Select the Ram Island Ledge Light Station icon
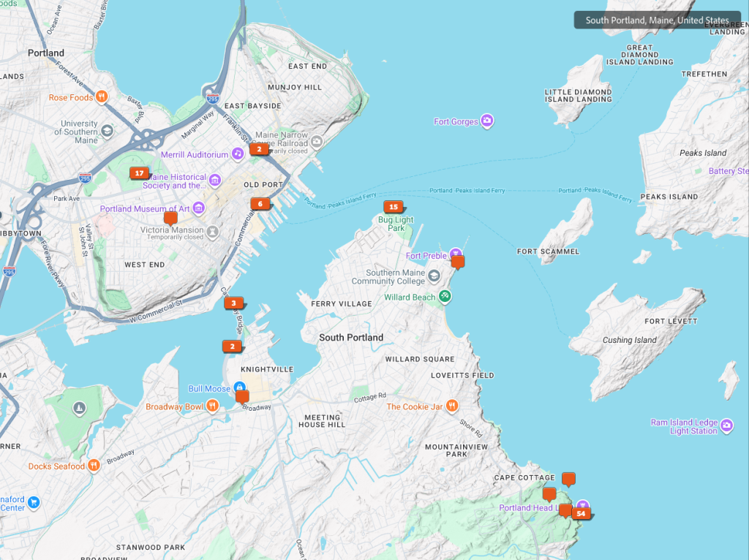Viewport: 749px width, 560px height. [726, 425]
